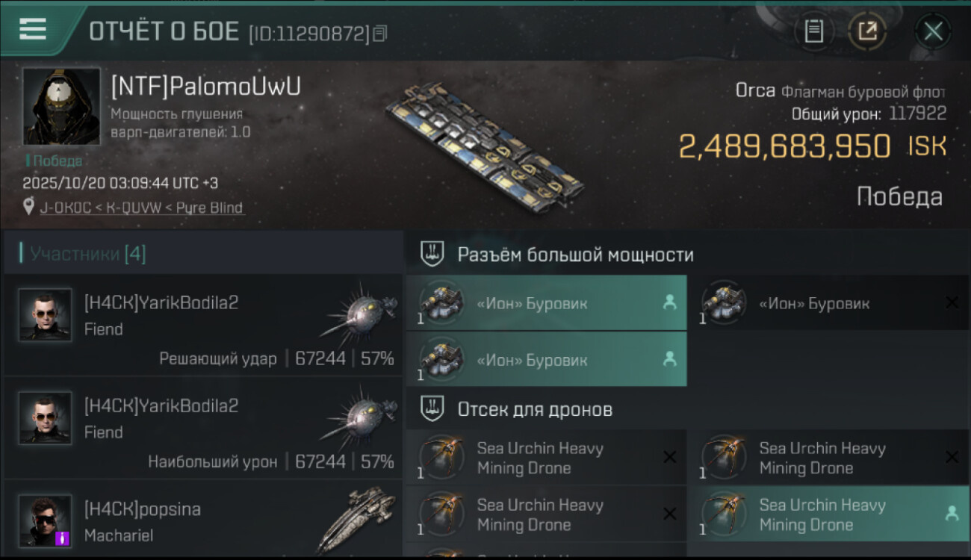Copy the battle report ID
Screen dimensions: 971x560
coord(379,33)
